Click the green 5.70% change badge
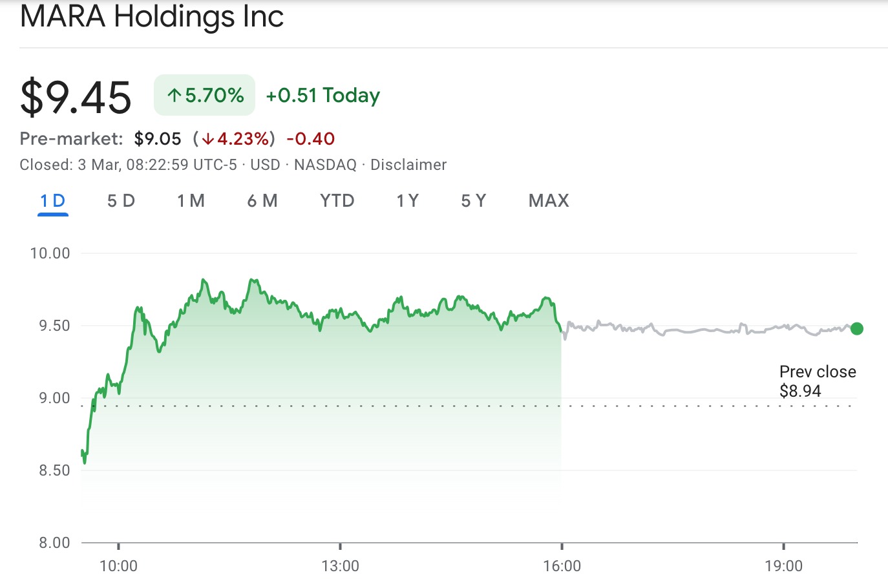The width and height of the screenshot is (888, 588). pyautogui.click(x=204, y=96)
